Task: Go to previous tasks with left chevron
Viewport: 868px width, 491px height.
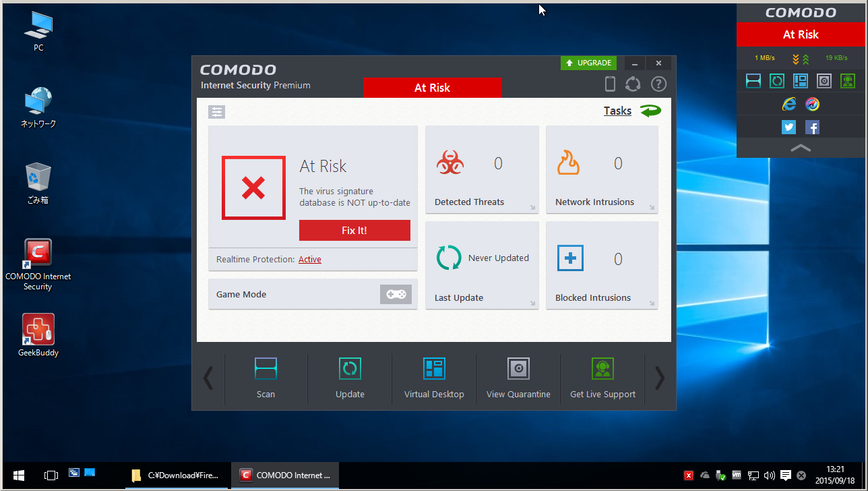Action: [208, 378]
